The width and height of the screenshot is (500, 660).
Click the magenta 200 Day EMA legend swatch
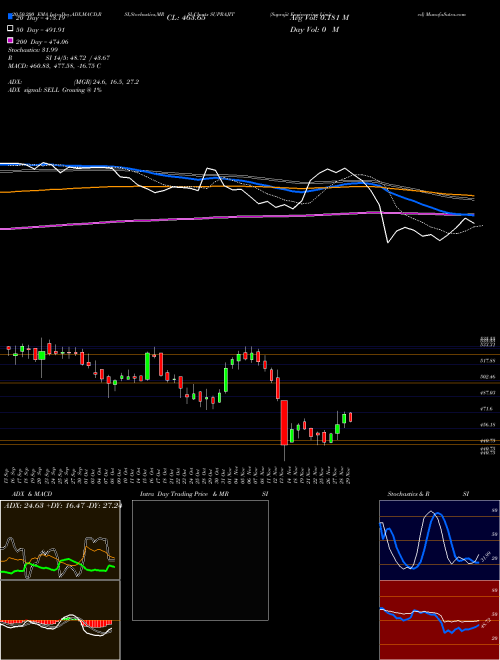(11, 40)
